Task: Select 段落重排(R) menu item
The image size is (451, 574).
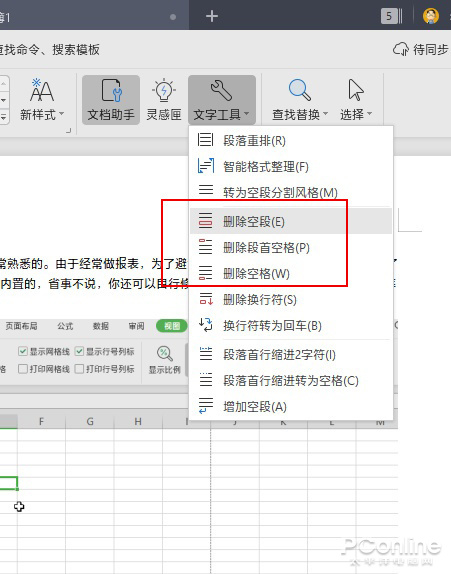Action: 291,140
